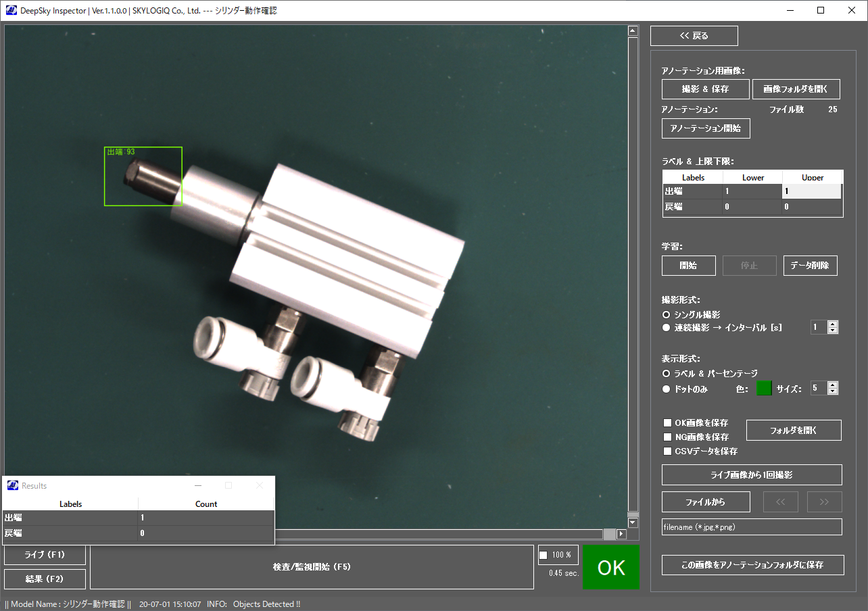Enable CSVデータを保存 checkbox
This screenshot has width=868, height=611.
click(668, 451)
